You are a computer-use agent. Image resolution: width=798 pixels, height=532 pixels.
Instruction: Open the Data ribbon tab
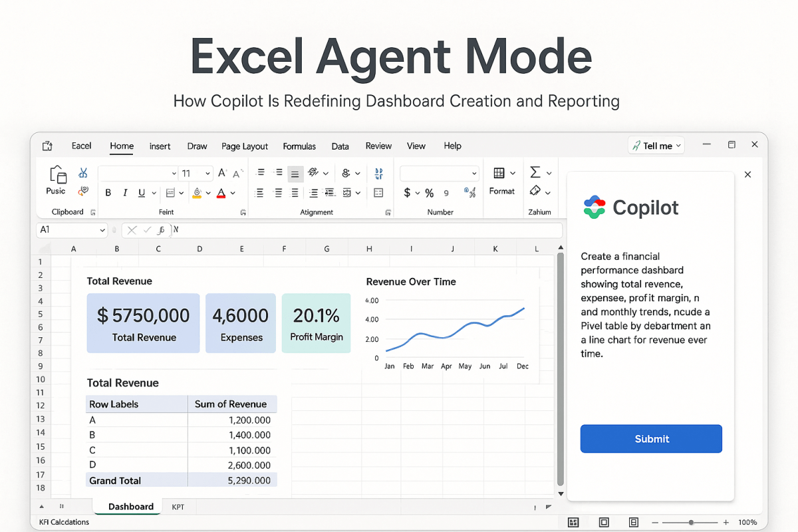click(x=340, y=146)
